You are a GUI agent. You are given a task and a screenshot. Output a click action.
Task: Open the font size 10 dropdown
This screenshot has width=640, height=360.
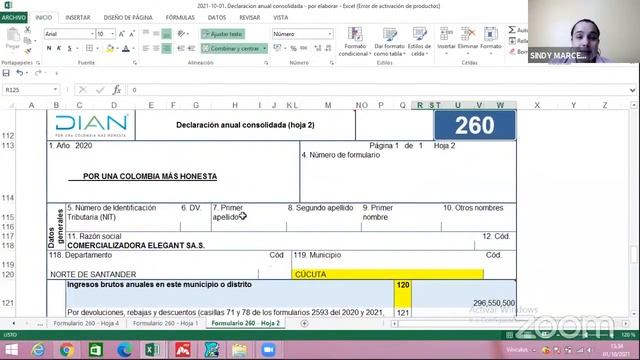112,34
